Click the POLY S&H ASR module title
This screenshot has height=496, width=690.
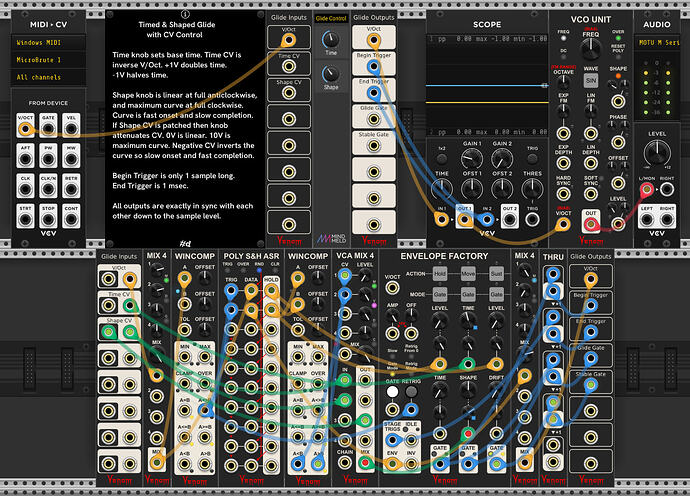coord(251,256)
